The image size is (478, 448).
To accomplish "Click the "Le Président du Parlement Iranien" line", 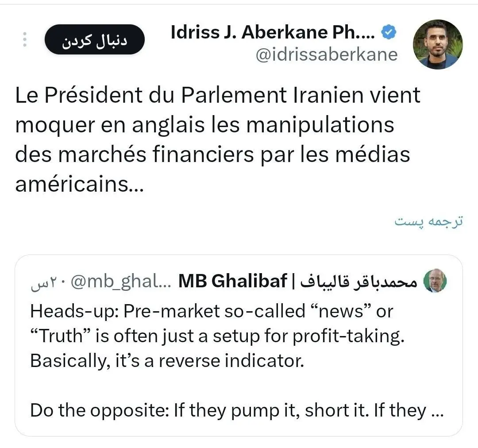I will (218, 96).
